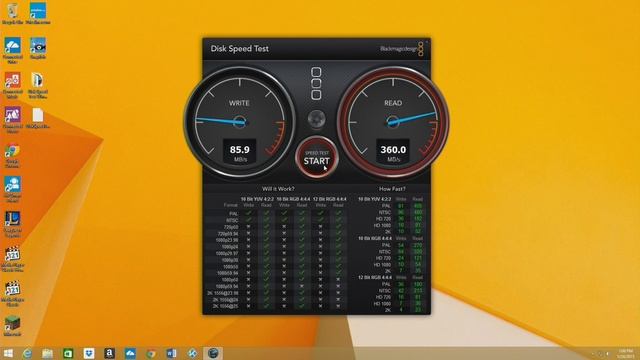Open File Explorer from the taskbar

coord(48,353)
